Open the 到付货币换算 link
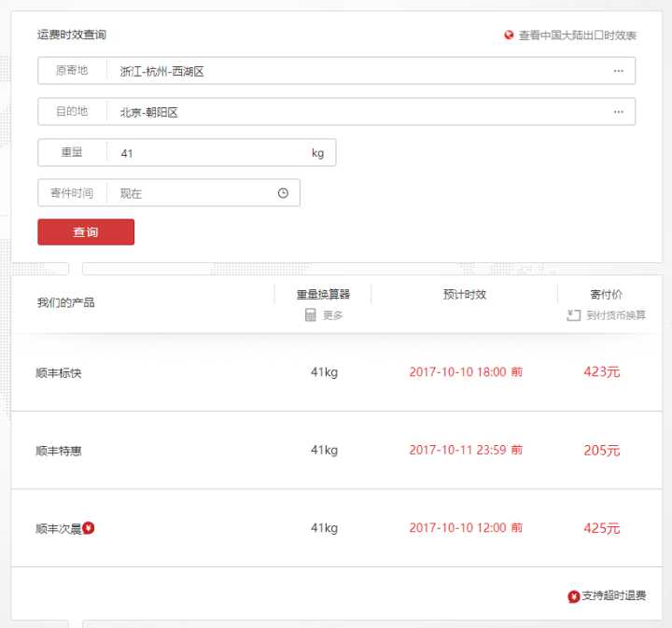Screen dimensions: 672x628 click(616, 315)
